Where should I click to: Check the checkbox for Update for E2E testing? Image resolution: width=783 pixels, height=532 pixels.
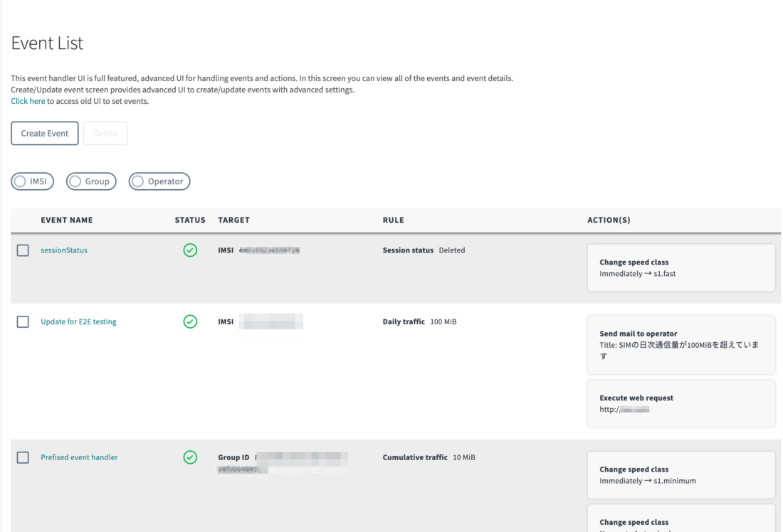click(x=22, y=321)
